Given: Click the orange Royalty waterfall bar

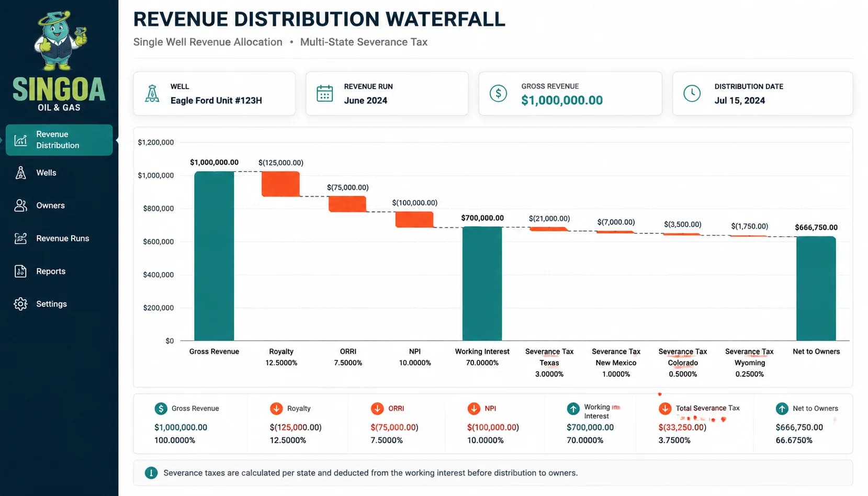Looking at the screenshot, I should click(281, 184).
